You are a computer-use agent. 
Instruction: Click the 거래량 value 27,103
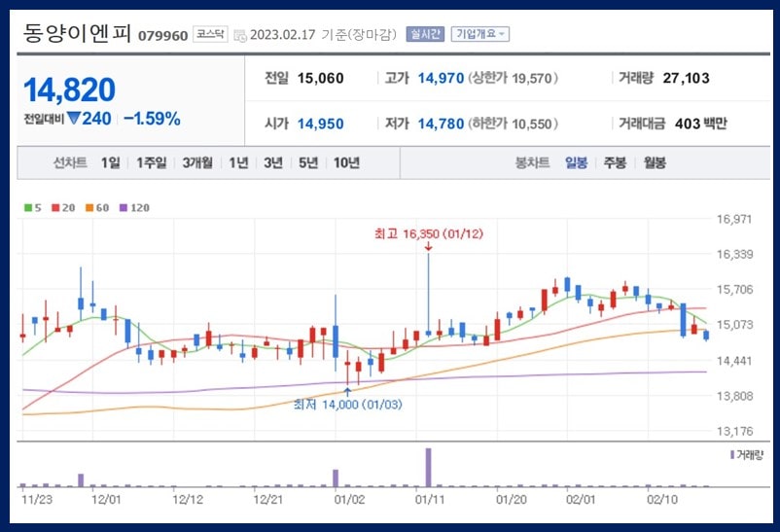(x=686, y=78)
